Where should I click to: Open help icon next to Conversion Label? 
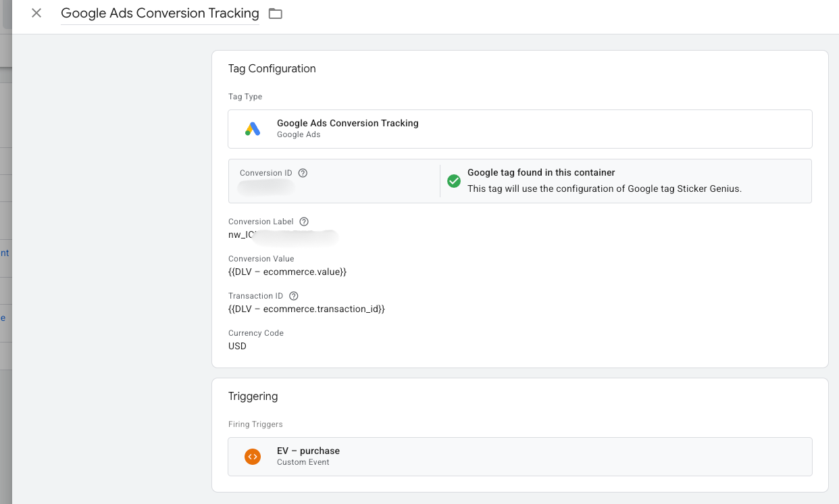coord(304,222)
